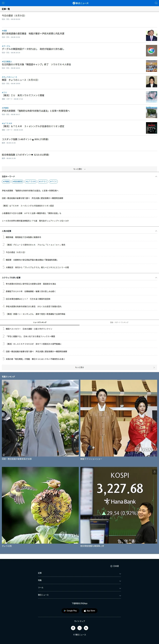Open ＩＵ 来月ソウルでファンミ開催 article
The image size is (159, 644).
(23, 95)
